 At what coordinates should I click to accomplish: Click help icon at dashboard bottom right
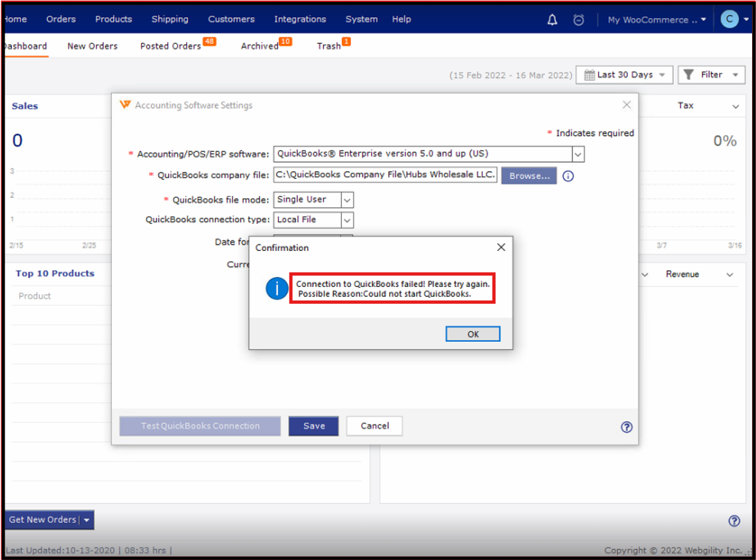point(734,521)
